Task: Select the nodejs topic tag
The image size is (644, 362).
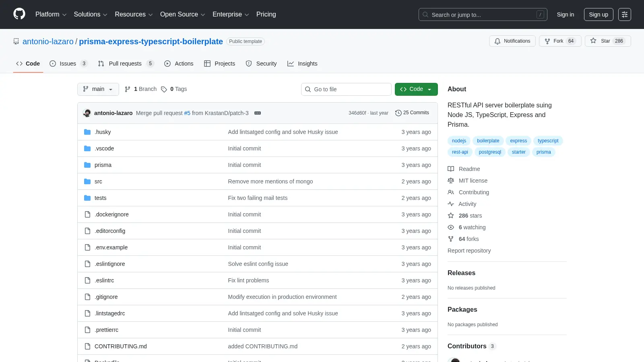Action: (x=459, y=141)
